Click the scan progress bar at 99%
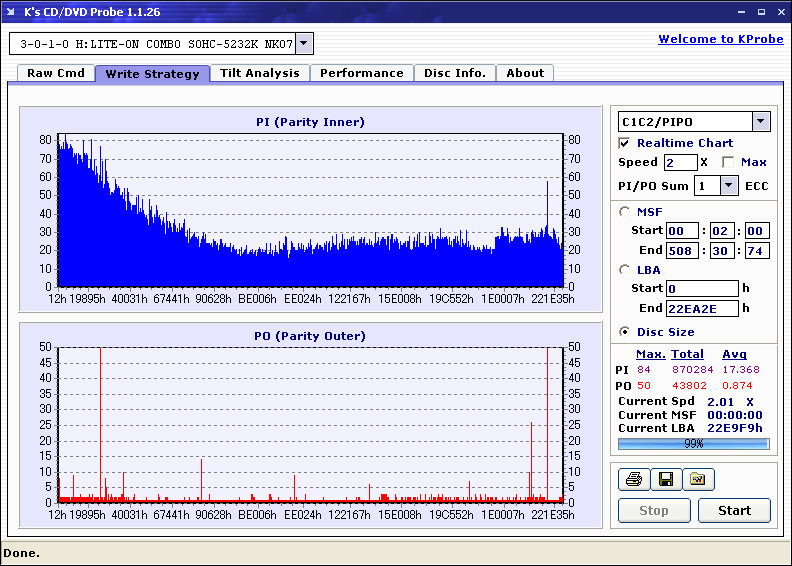This screenshot has height=566, width=792. [693, 443]
